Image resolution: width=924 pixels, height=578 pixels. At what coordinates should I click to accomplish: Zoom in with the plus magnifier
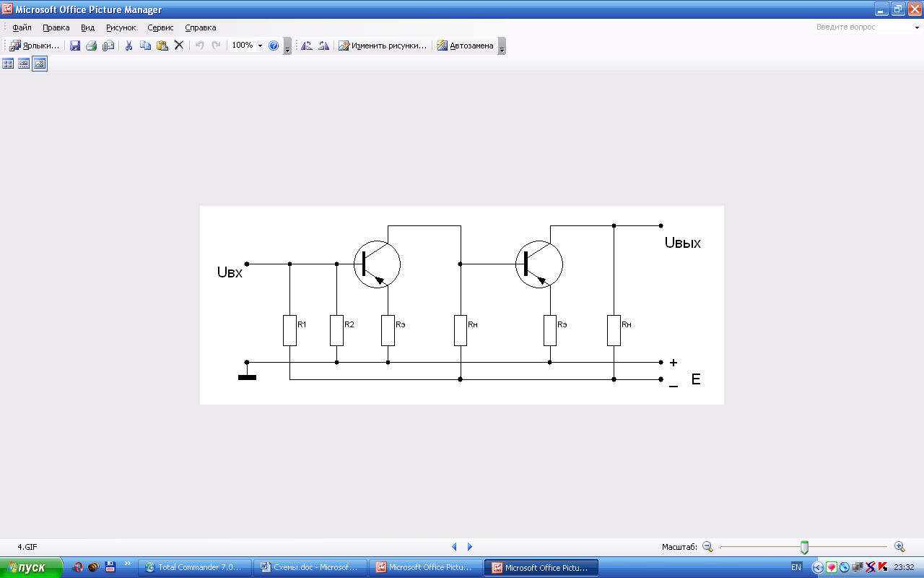[899, 547]
